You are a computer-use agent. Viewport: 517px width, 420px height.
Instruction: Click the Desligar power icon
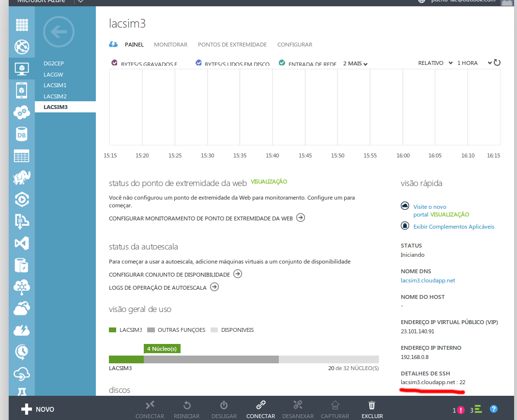[224, 405]
